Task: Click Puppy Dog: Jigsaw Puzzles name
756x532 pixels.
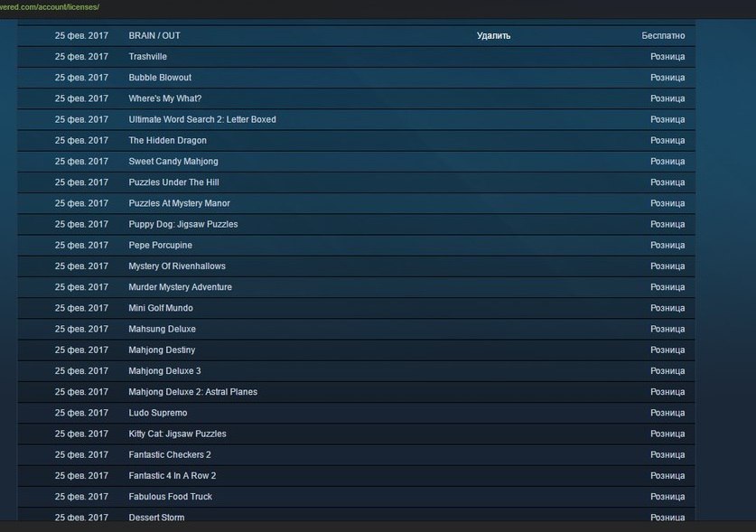Action: point(182,224)
